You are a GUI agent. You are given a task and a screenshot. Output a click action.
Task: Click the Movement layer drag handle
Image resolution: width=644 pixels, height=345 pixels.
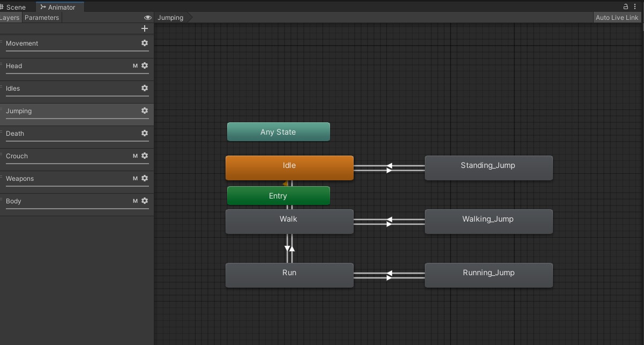2,41
